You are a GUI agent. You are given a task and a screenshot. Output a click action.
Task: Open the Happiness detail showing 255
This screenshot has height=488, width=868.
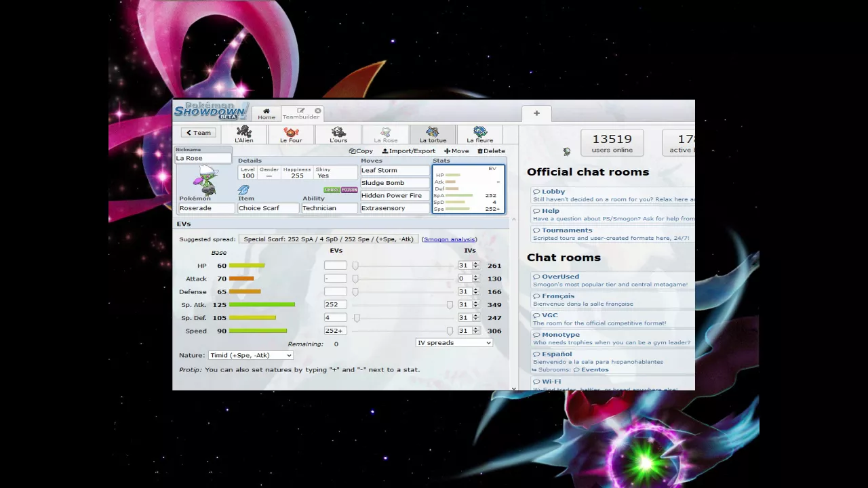(x=297, y=173)
